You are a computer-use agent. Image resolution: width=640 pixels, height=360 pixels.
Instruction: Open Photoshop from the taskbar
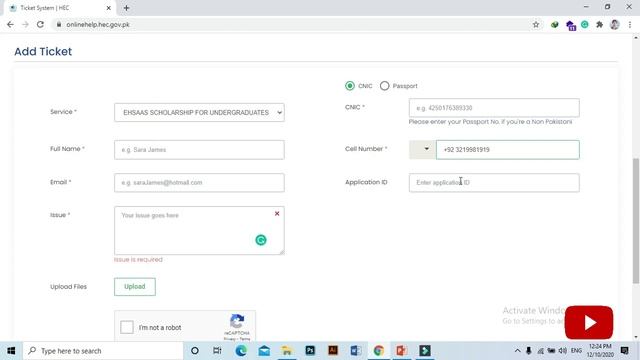click(310, 351)
